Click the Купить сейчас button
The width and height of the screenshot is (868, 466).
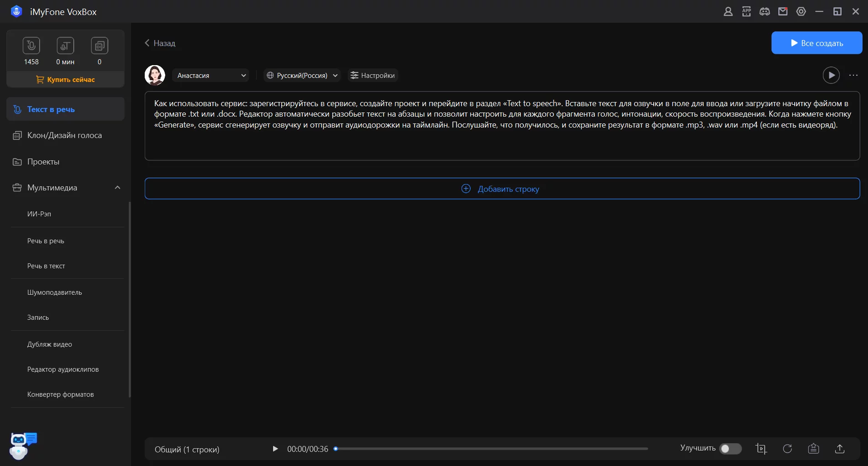point(66,79)
